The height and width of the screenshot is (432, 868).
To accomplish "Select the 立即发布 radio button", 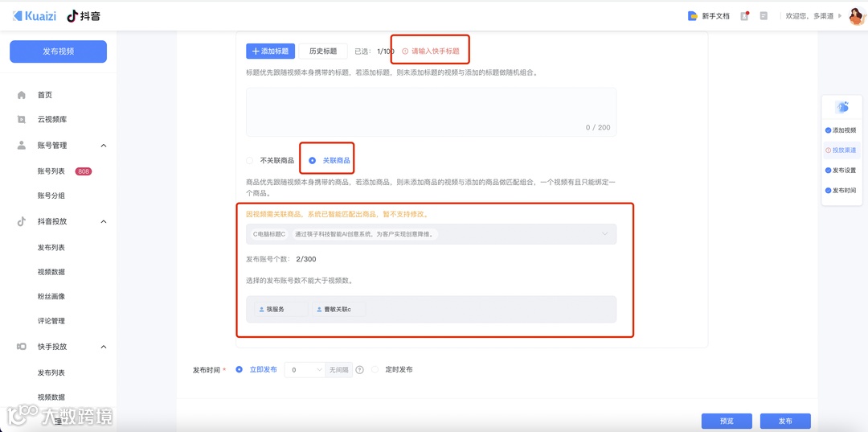I will pos(240,369).
